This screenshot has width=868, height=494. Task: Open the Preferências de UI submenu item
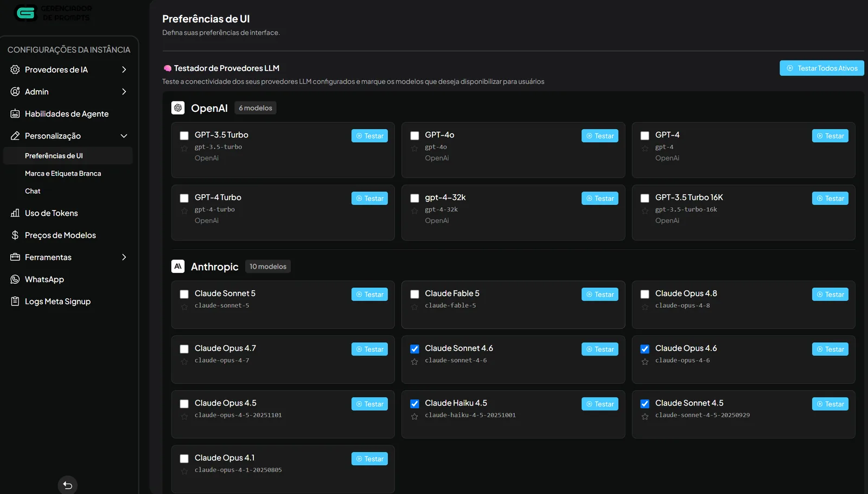click(68, 156)
